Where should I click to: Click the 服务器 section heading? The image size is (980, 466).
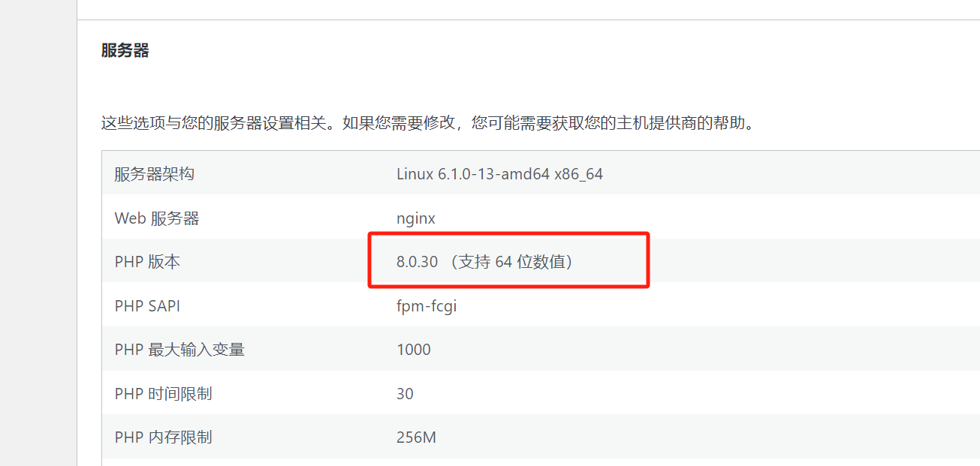125,51
